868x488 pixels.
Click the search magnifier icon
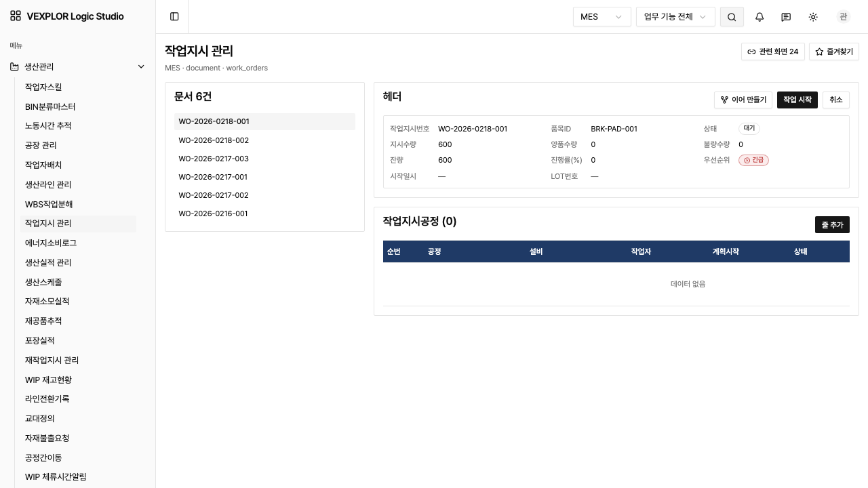point(732,17)
